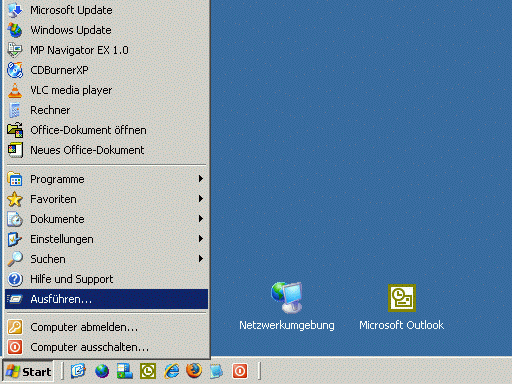Choose Office-Dokument öffnen
512x384 pixels.
106,130
